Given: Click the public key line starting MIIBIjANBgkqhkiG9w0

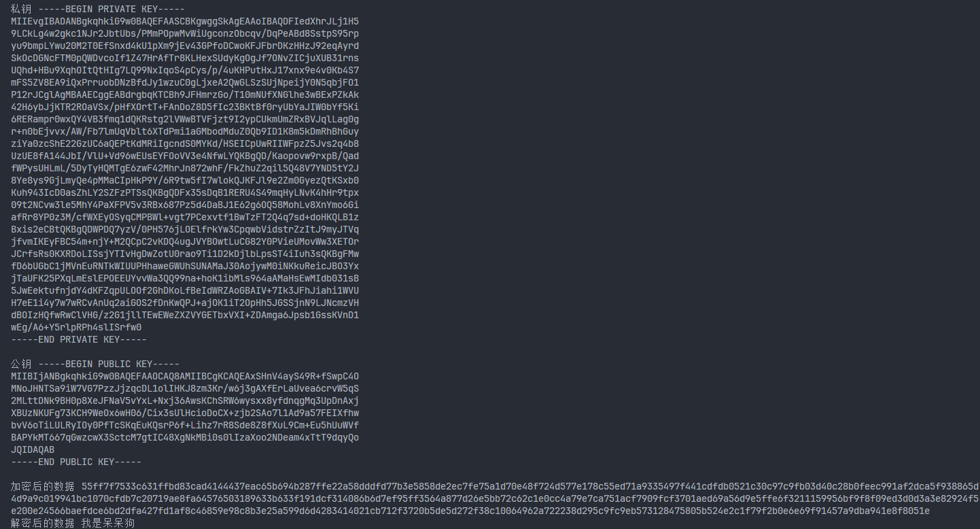Looking at the screenshot, I should [x=185, y=376].
